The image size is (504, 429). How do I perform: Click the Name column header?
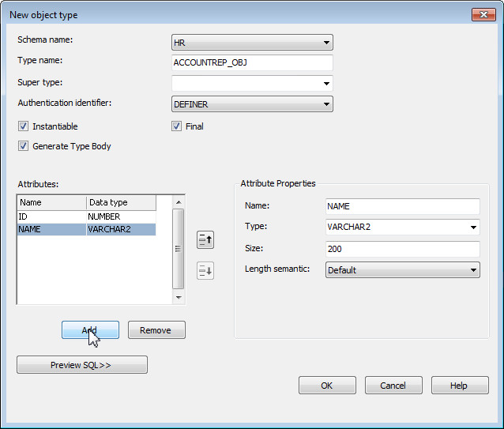coord(52,202)
